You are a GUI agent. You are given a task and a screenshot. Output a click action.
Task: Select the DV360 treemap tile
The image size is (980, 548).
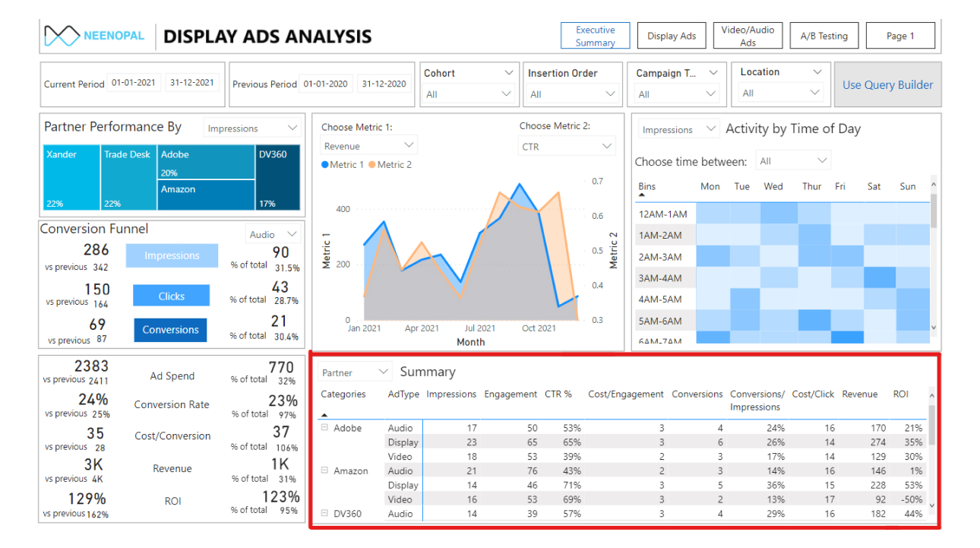pos(278,178)
